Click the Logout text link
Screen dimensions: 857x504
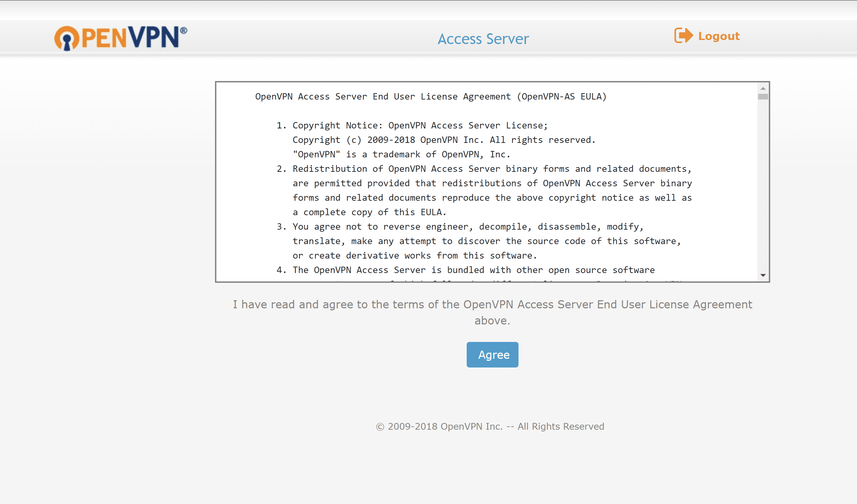click(719, 36)
